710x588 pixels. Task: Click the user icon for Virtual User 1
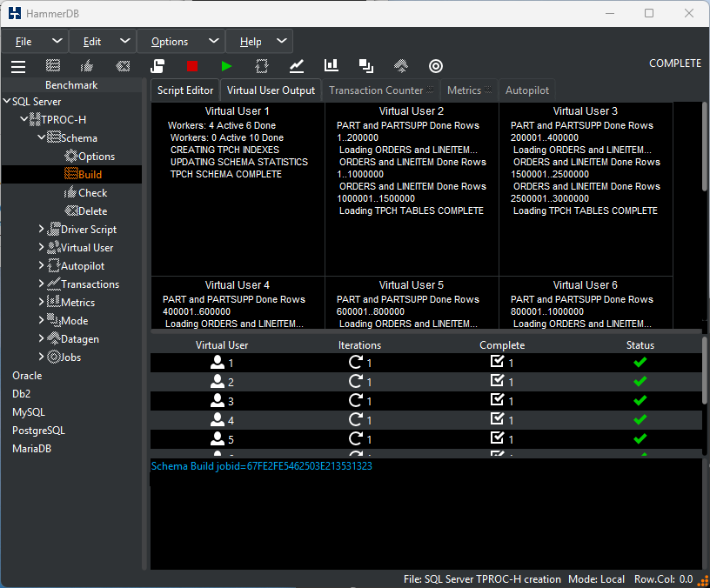click(218, 362)
